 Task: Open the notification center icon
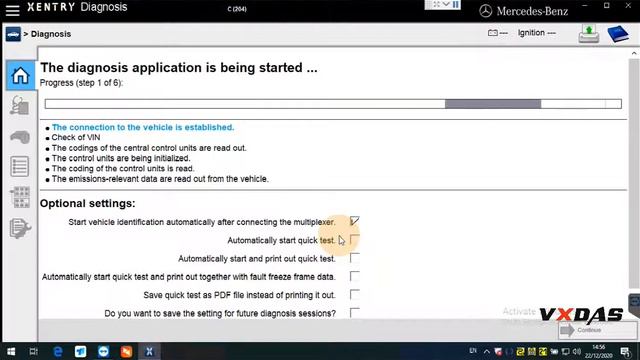(625, 351)
